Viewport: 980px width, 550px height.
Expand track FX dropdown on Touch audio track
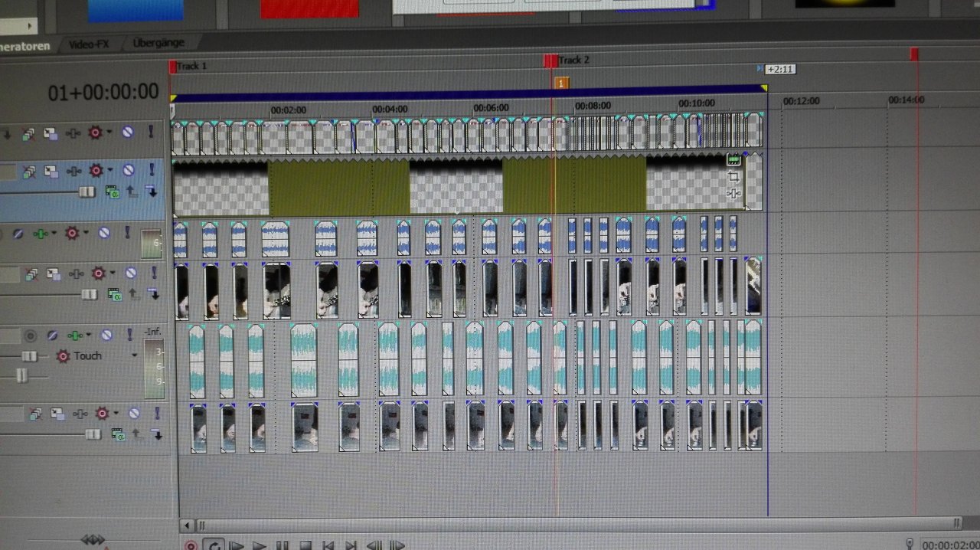coord(90,336)
